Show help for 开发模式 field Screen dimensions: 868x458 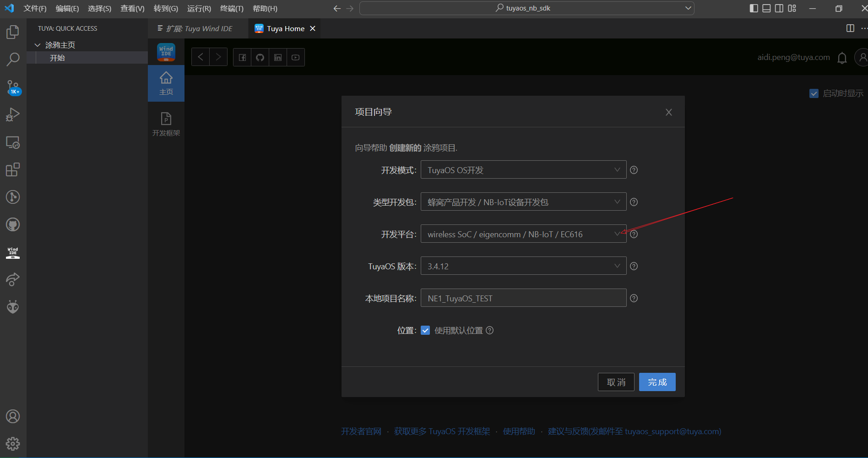(x=634, y=170)
